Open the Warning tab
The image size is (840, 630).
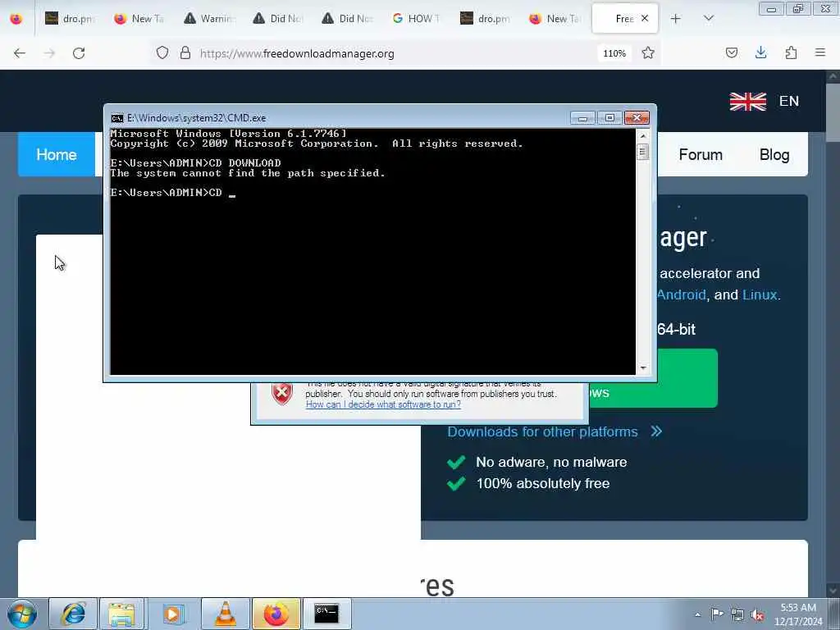pos(209,19)
